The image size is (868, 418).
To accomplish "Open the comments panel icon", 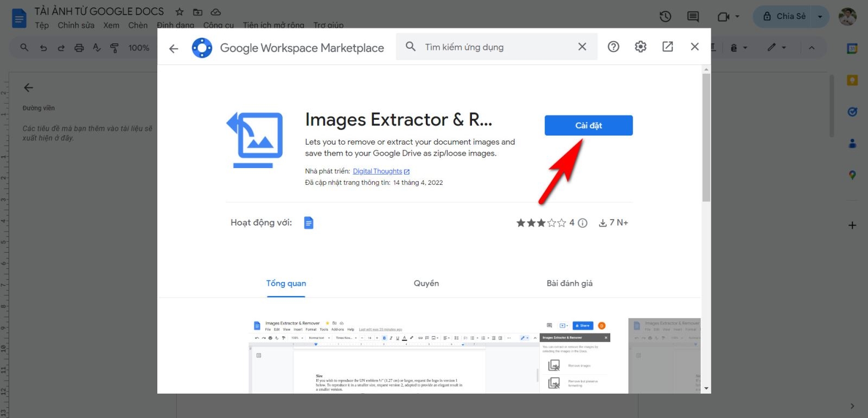I will [693, 17].
